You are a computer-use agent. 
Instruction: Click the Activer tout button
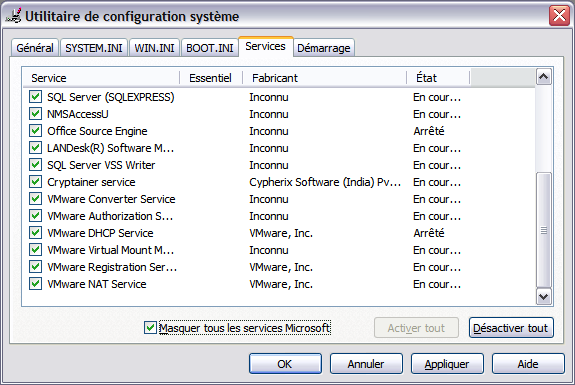click(416, 328)
